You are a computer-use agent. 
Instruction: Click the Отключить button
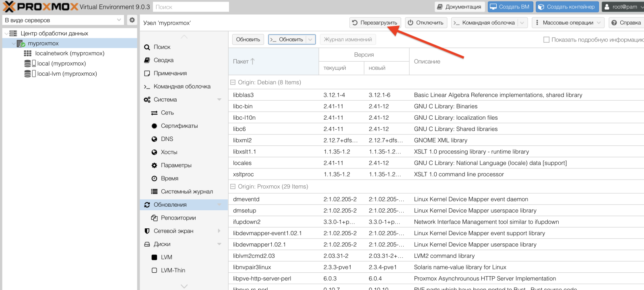[426, 23]
